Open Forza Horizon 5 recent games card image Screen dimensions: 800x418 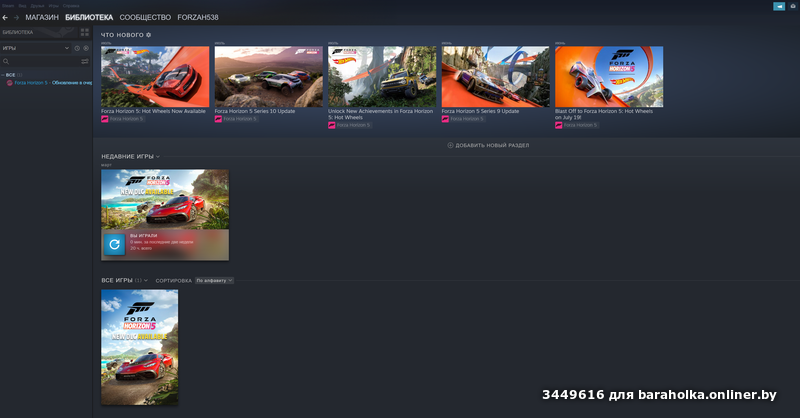point(165,200)
